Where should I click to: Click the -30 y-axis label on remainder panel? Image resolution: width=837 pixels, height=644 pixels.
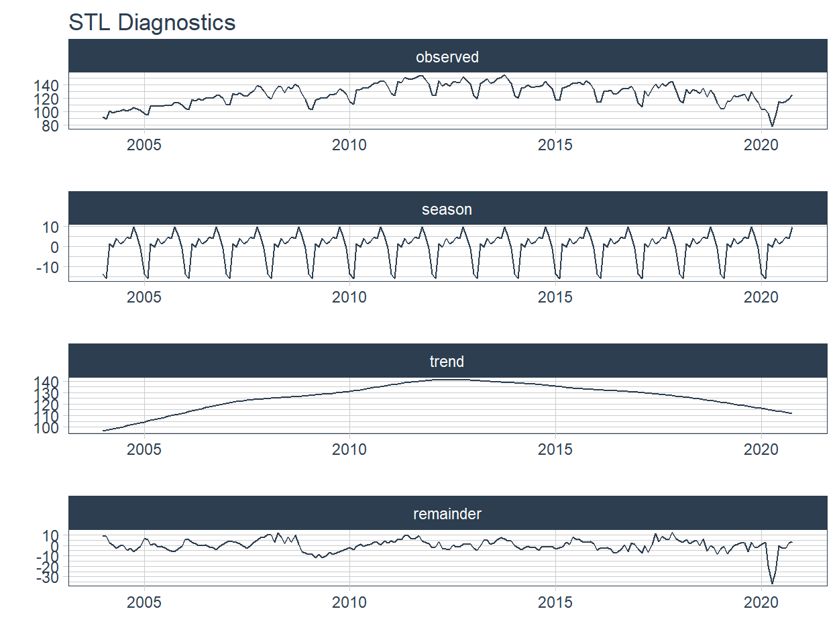pos(46,578)
